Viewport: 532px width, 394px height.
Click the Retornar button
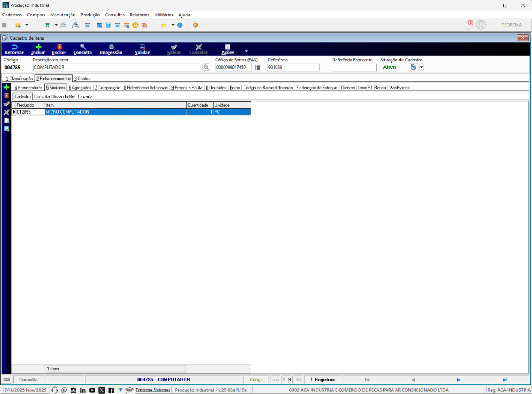[14, 49]
